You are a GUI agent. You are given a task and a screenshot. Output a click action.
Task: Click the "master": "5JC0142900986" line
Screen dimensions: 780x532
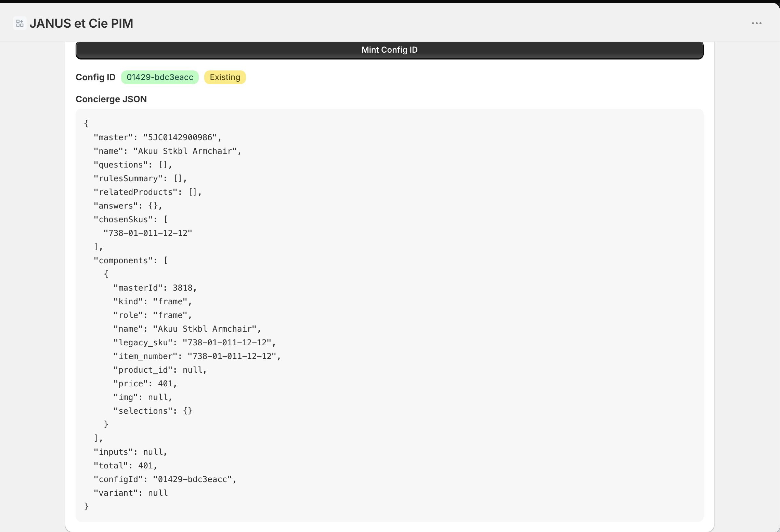point(158,137)
